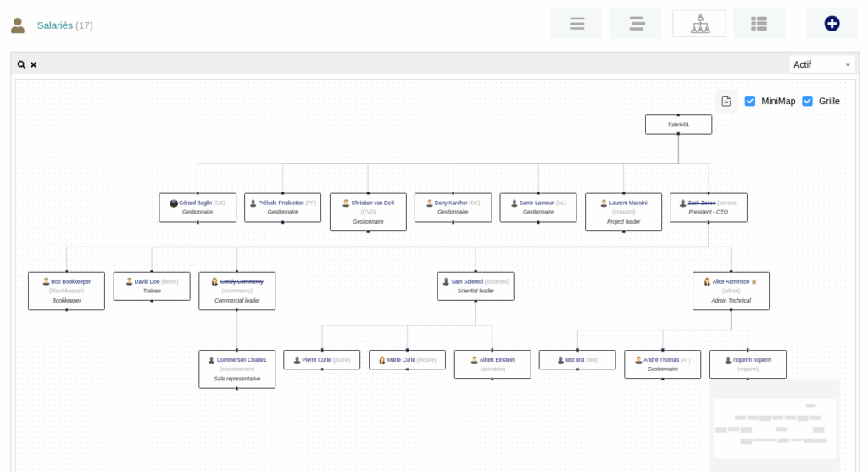Click the plus icon to add an employee

[832, 24]
